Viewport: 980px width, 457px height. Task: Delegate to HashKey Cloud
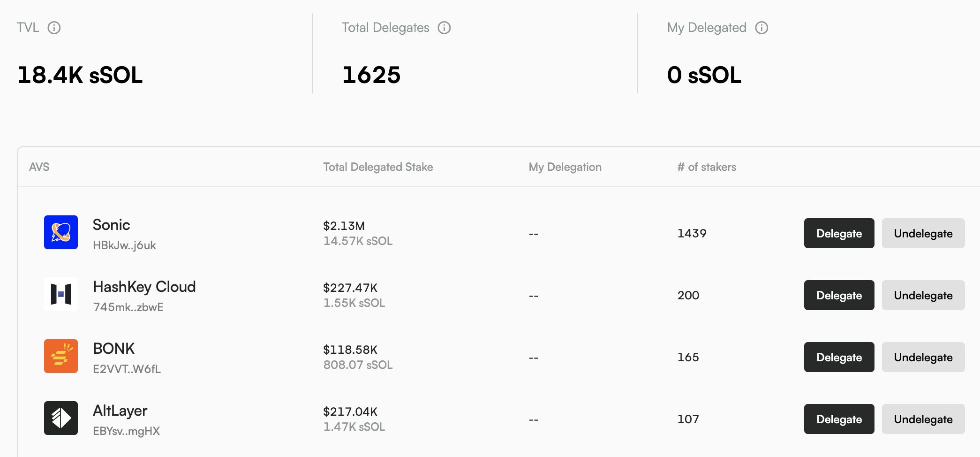839,295
